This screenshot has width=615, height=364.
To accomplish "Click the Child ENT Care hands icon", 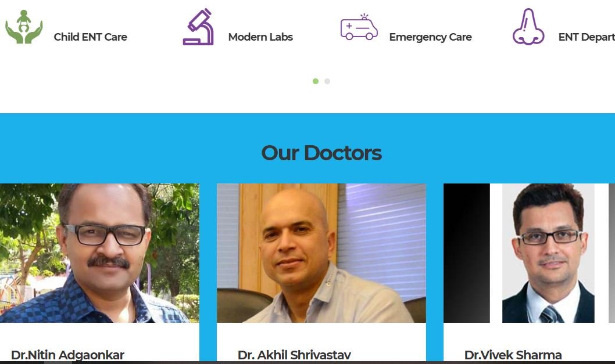I will (23, 27).
